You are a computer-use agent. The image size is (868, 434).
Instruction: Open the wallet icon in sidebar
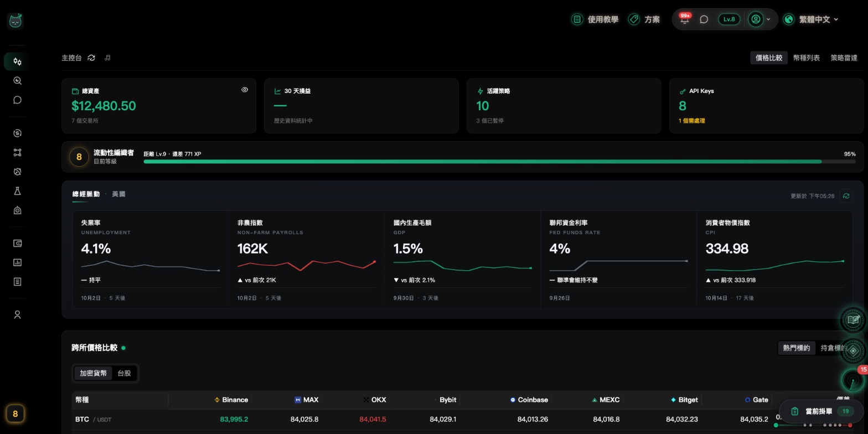[x=17, y=244]
